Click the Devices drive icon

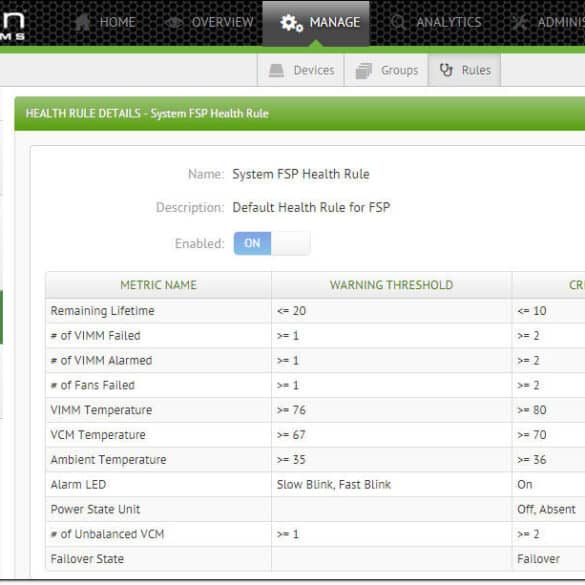(x=276, y=70)
